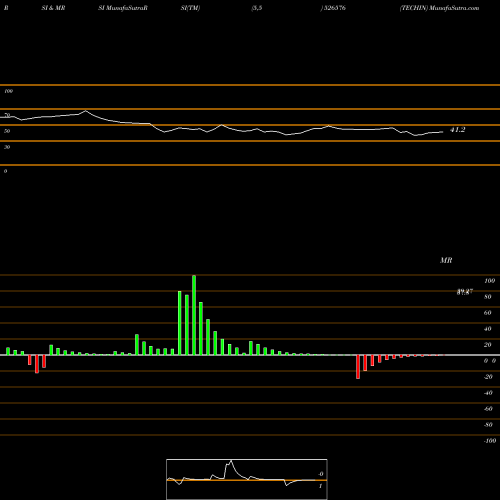Click the RSI line peak near 70 level

[86, 111]
